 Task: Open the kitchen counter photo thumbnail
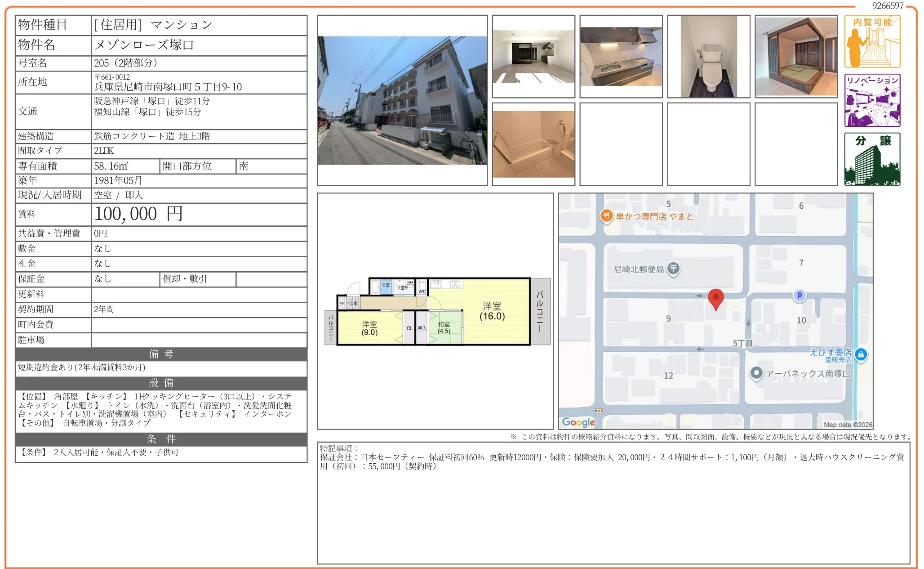tap(621, 57)
